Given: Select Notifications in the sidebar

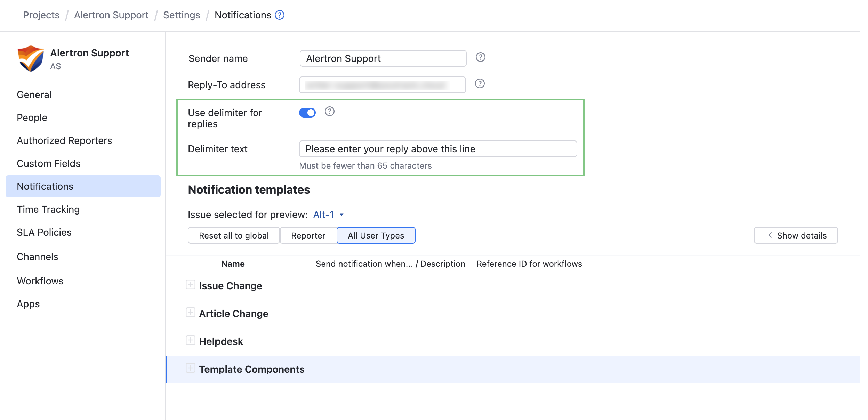Looking at the screenshot, I should (x=83, y=186).
